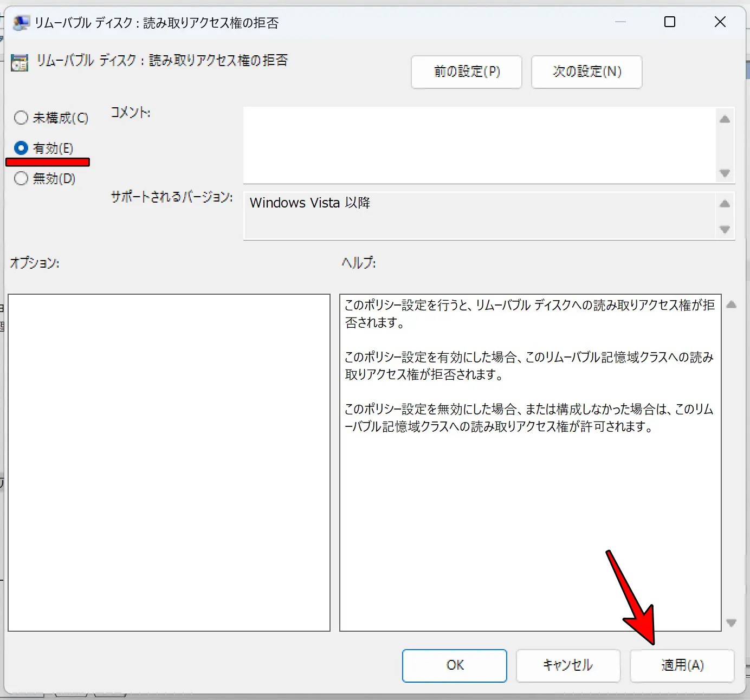Confirm settings with the OK button

tap(454, 665)
